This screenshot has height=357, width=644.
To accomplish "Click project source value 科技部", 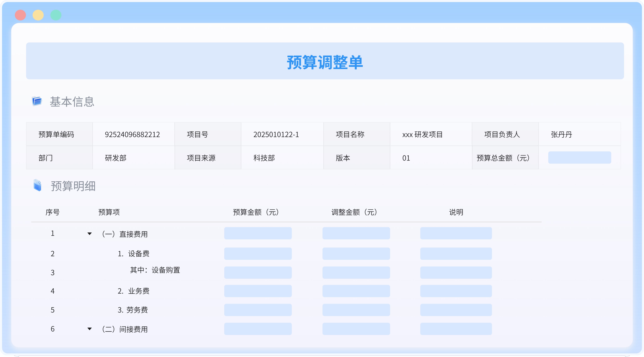I will click(x=264, y=158).
